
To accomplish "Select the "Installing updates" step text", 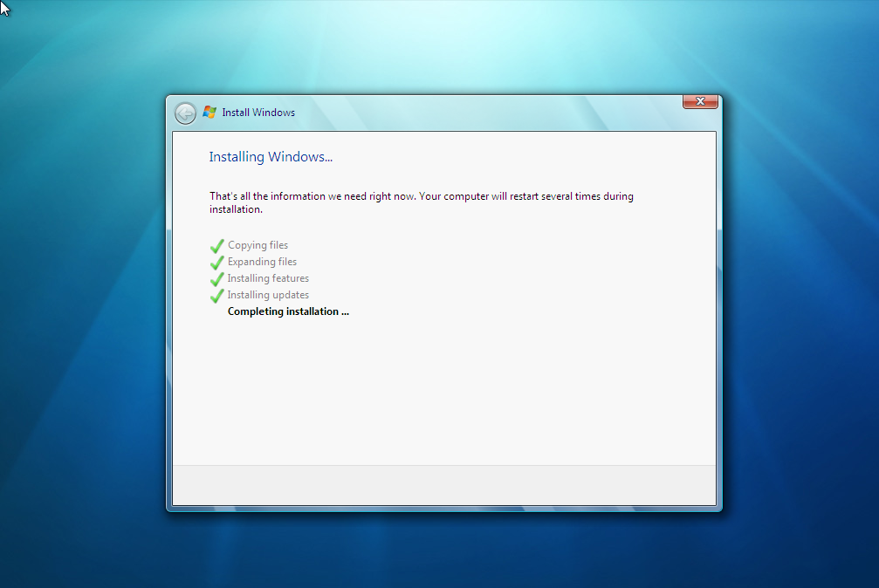I will 268,295.
